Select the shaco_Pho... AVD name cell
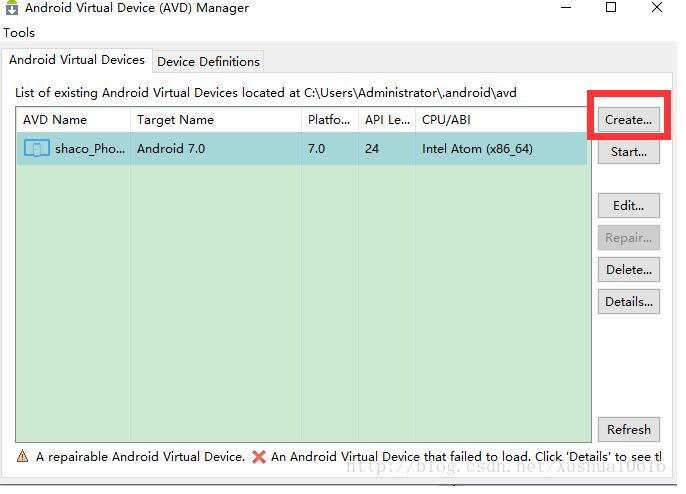Viewport: 686px width, 494px height. click(x=73, y=149)
